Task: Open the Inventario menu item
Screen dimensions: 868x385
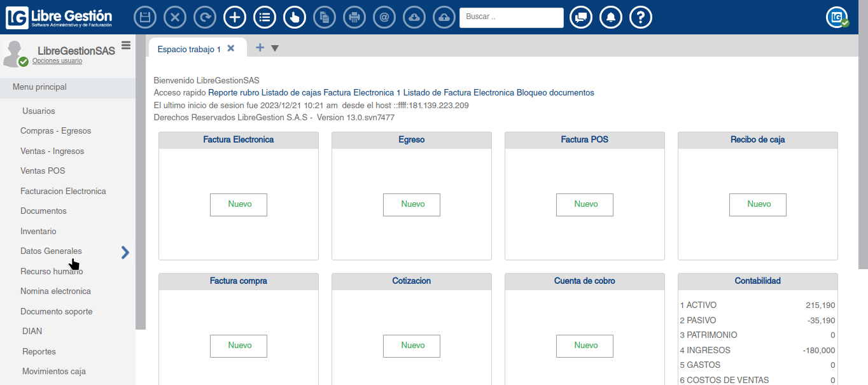Action: [x=38, y=231]
